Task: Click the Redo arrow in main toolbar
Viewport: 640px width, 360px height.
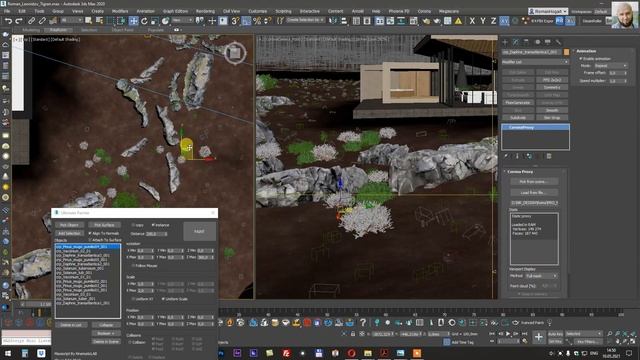Action: point(19,20)
